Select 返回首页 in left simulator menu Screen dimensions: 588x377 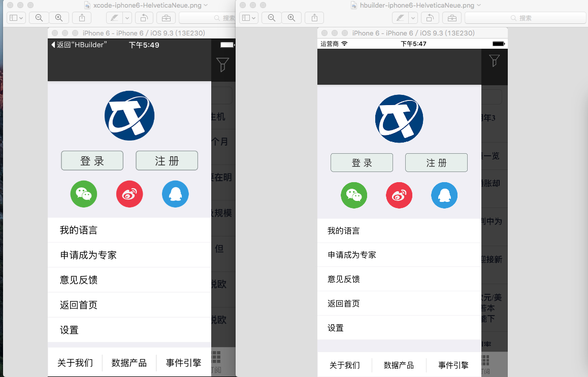(129, 305)
